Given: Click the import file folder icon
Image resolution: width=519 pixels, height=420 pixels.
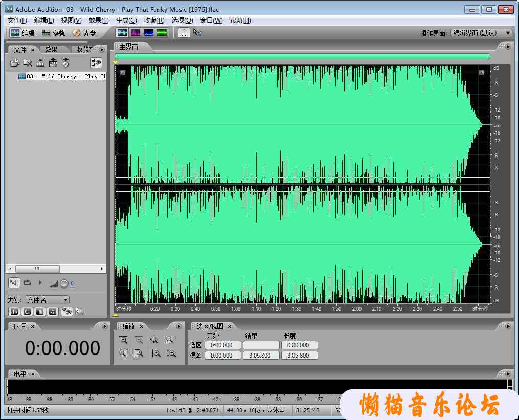Looking at the screenshot, I should 14,62.
